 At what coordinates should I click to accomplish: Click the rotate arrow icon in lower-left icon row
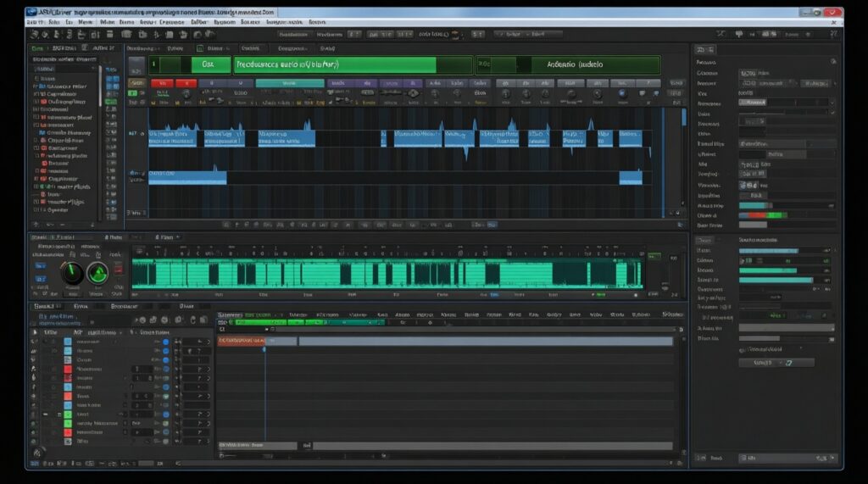coord(192,320)
